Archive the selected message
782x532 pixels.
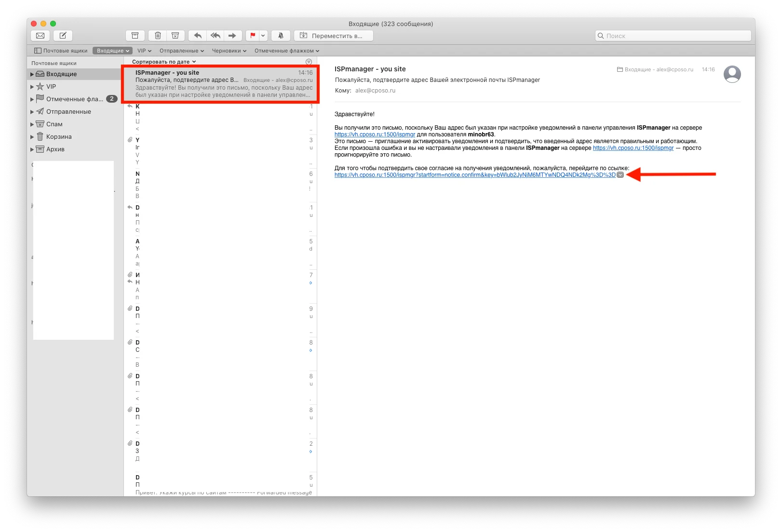pos(135,36)
